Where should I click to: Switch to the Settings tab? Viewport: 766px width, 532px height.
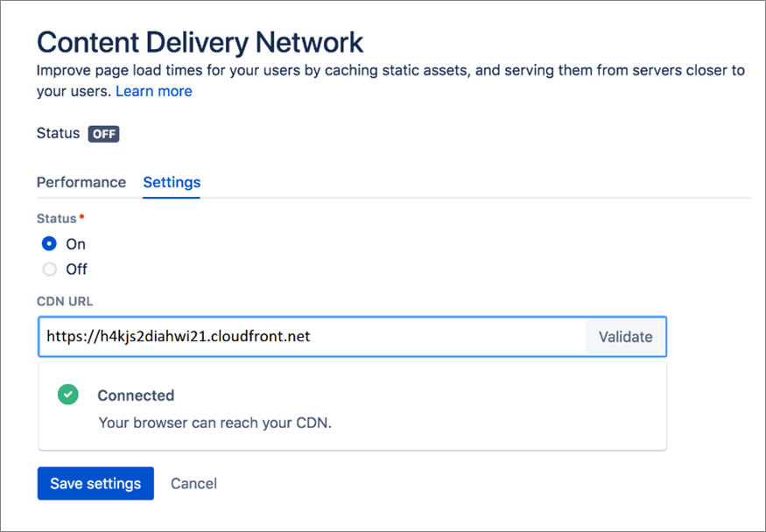click(x=171, y=182)
